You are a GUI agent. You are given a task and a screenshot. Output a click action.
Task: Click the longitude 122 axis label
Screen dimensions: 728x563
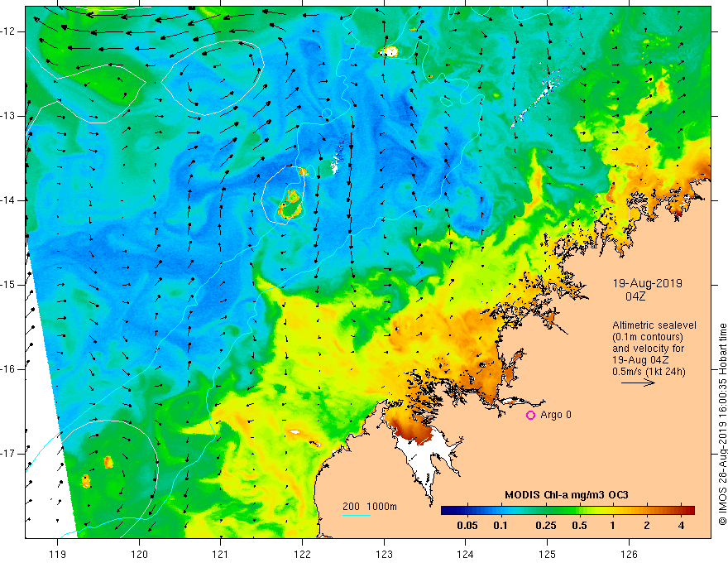coord(302,554)
